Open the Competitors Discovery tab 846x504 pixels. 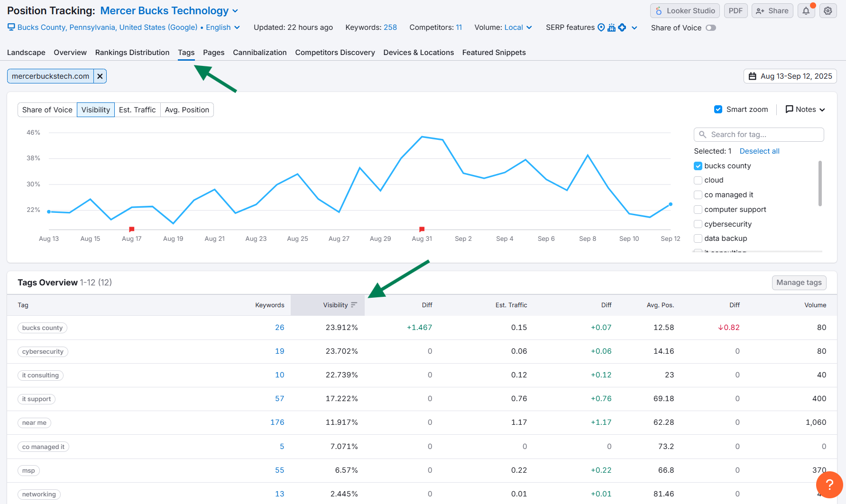click(x=335, y=52)
